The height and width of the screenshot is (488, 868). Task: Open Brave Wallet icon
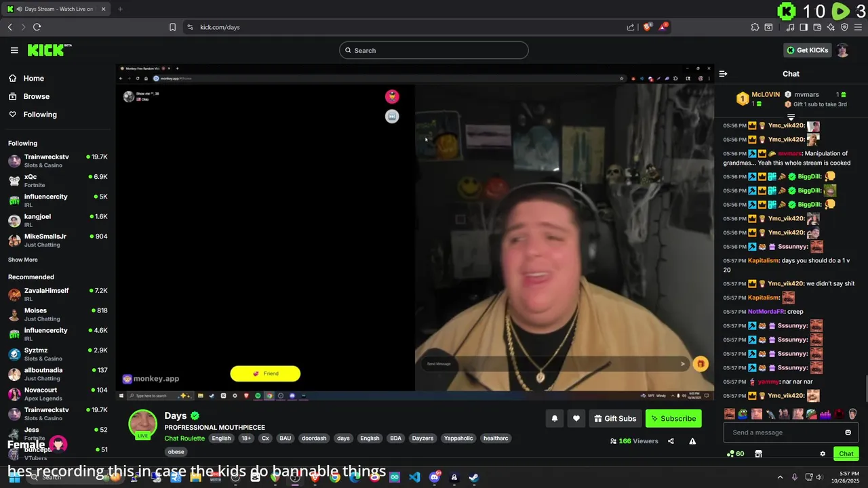[x=817, y=27]
